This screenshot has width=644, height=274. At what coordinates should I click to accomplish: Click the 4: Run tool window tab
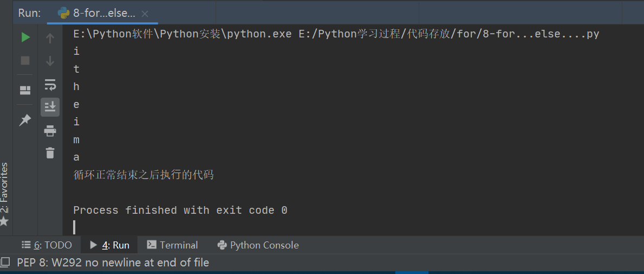pyautogui.click(x=109, y=245)
